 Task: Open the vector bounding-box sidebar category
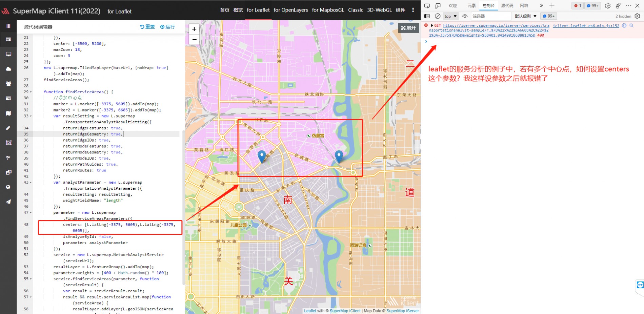click(8, 143)
